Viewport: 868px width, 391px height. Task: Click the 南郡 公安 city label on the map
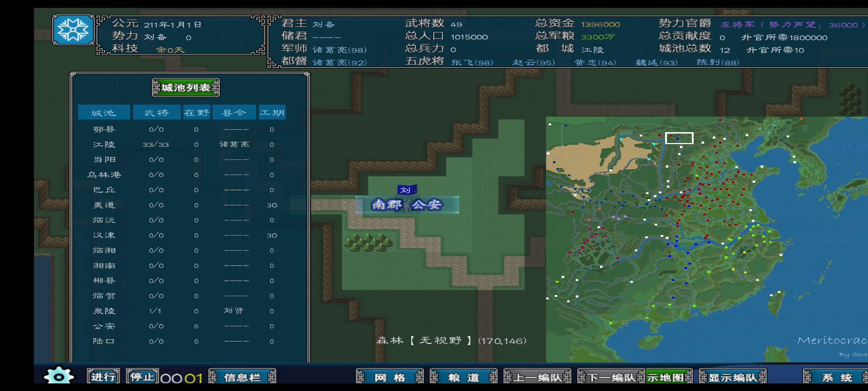[407, 205]
